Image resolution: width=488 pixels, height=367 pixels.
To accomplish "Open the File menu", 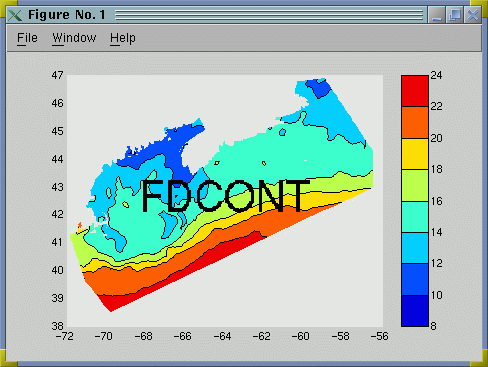I will [x=27, y=38].
